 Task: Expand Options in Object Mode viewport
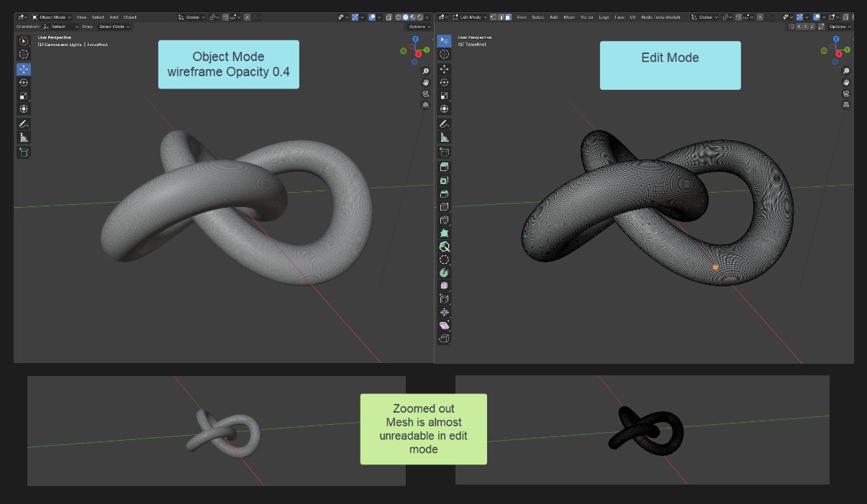pyautogui.click(x=419, y=27)
